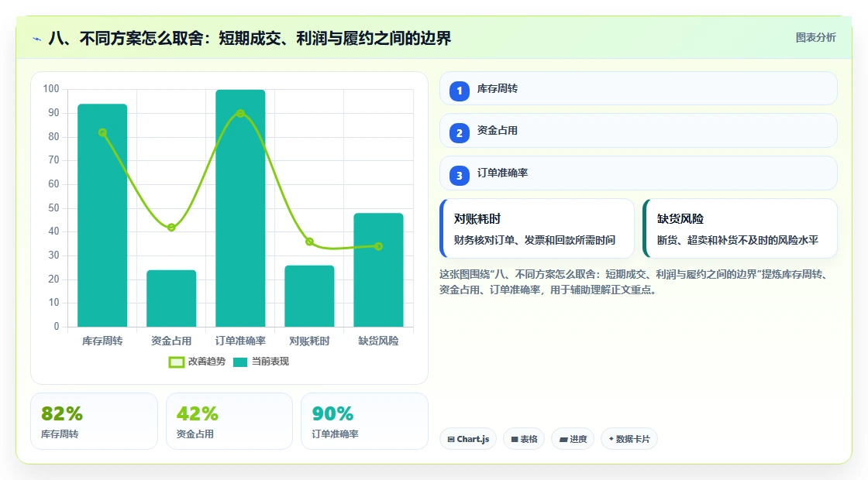
Task: Click the 改善趋势 legend color box
Action: [x=176, y=362]
